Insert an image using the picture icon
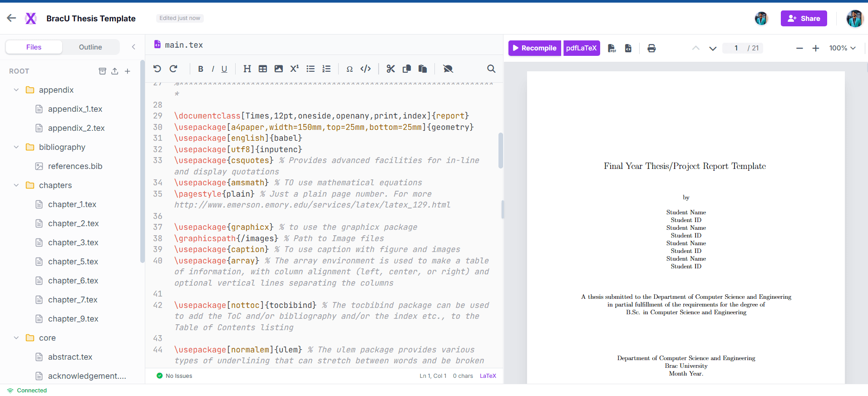 click(279, 69)
